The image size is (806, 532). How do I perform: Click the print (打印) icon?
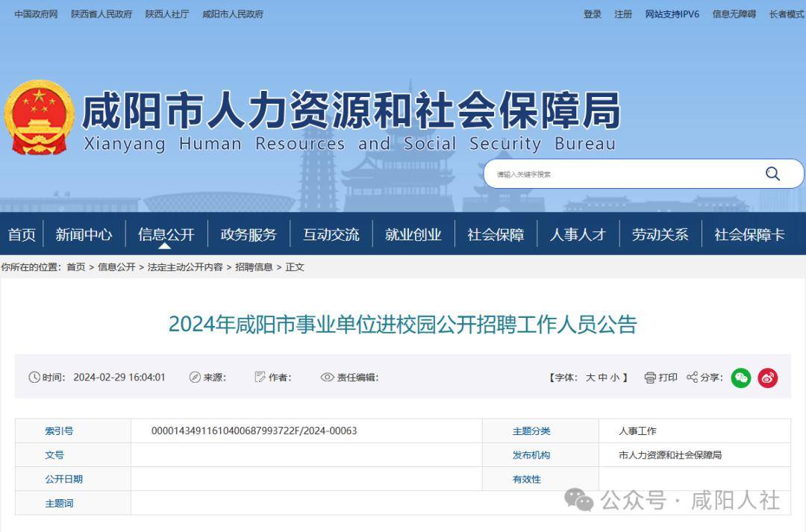click(650, 378)
